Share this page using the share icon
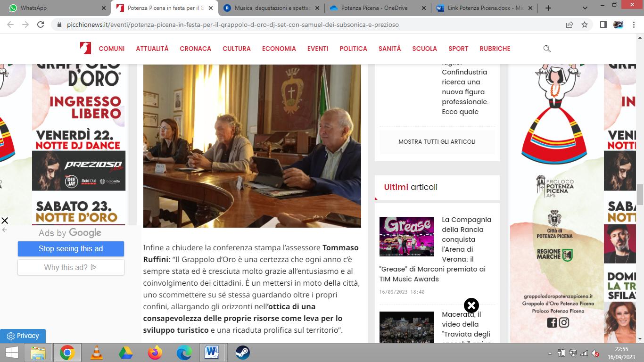 (x=570, y=25)
